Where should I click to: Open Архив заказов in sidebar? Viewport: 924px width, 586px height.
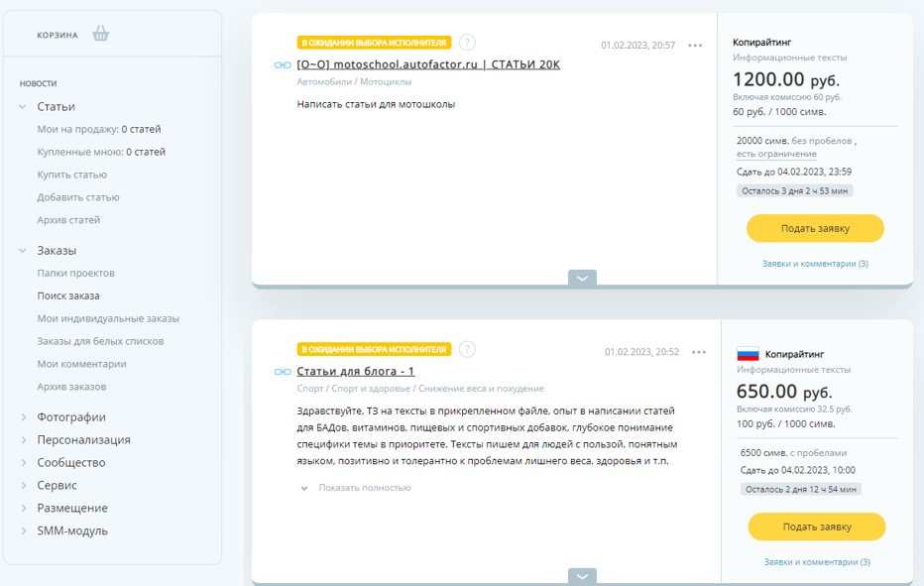72,387
